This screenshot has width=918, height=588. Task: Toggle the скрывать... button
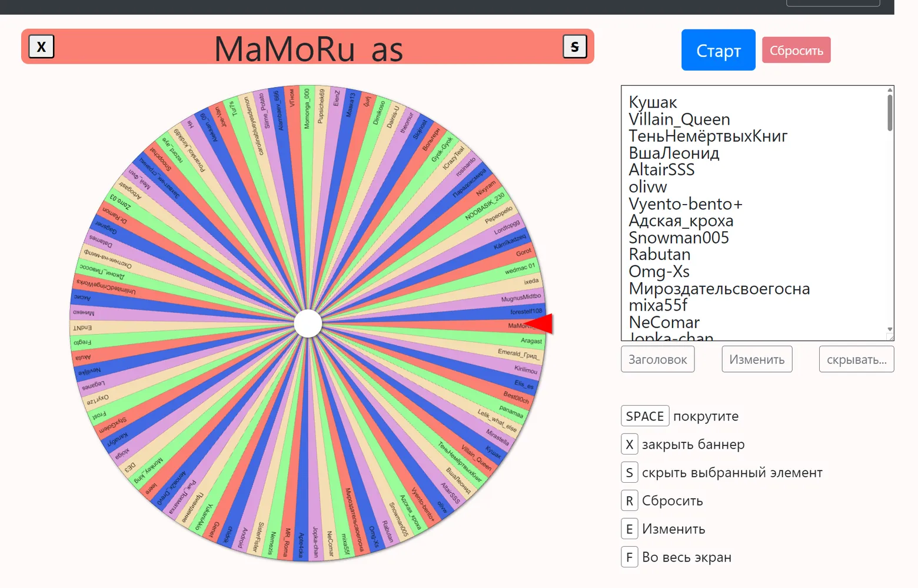click(x=856, y=359)
